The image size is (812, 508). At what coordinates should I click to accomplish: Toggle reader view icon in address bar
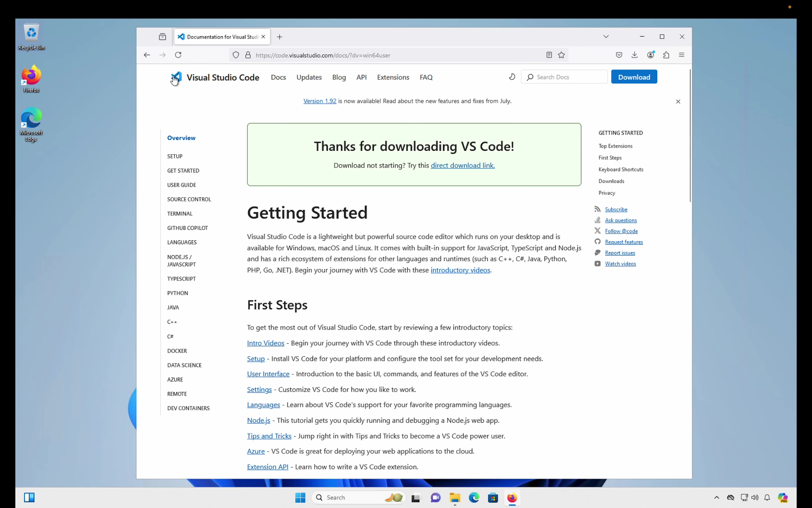coord(549,55)
